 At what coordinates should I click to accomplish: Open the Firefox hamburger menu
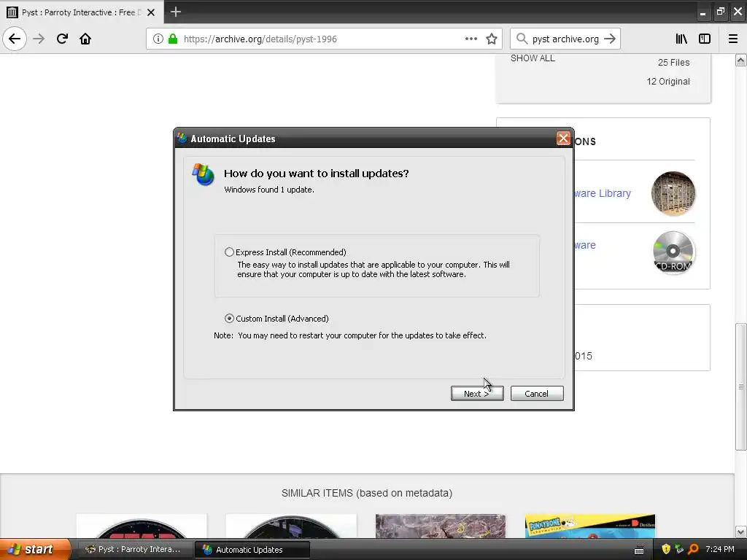click(x=733, y=39)
